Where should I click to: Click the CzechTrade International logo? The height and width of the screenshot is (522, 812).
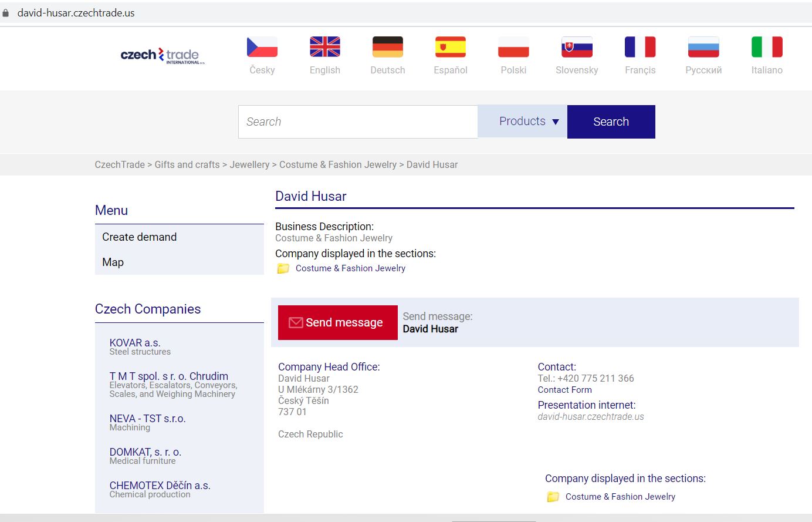click(x=163, y=56)
